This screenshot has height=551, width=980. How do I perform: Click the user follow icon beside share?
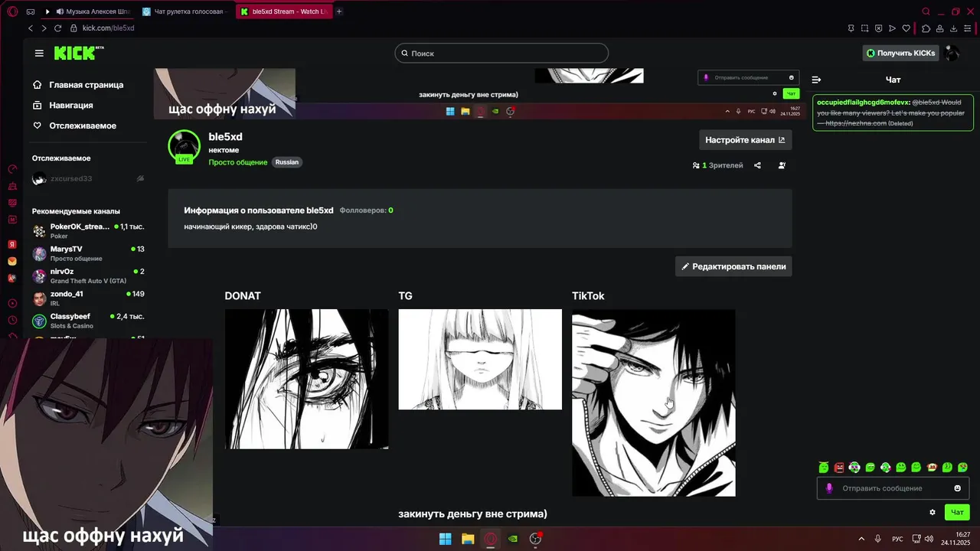782,165
